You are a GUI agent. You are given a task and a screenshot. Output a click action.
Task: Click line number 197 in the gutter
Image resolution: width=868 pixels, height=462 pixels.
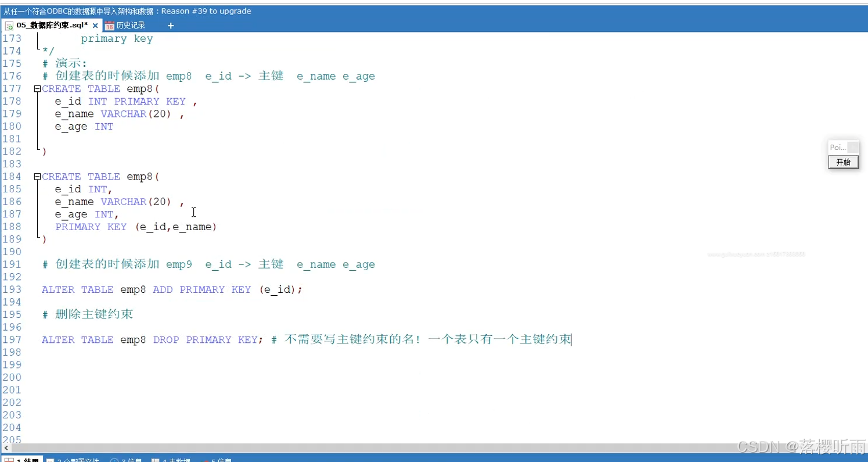pos(12,340)
